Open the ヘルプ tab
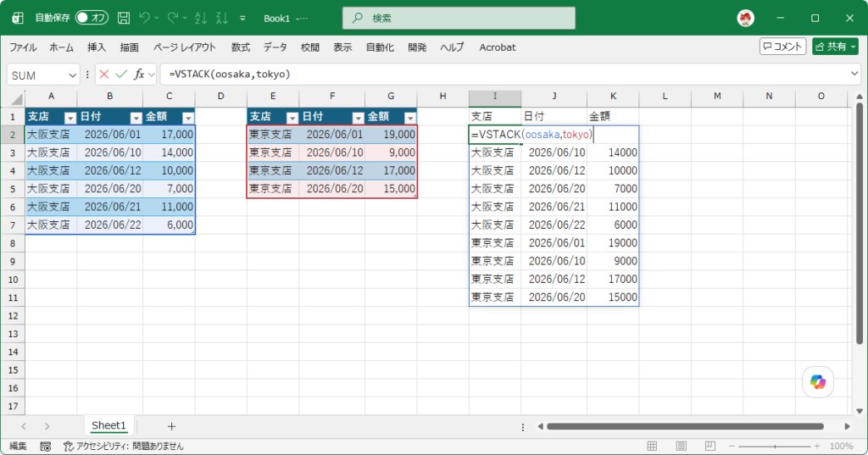 [x=453, y=47]
